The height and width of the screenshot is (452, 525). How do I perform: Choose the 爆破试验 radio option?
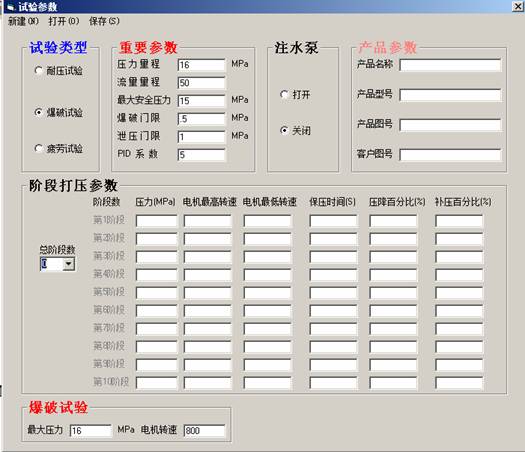(39, 112)
